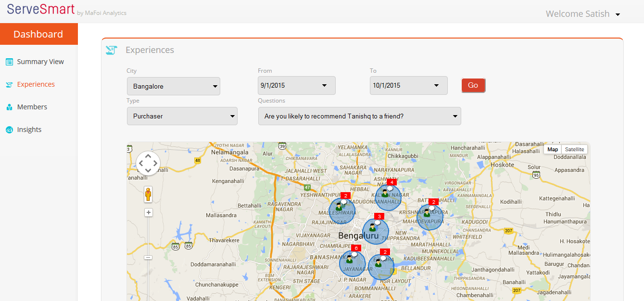Open Summary View from sidebar icon
Viewport: 644px width, 301px height.
9,62
